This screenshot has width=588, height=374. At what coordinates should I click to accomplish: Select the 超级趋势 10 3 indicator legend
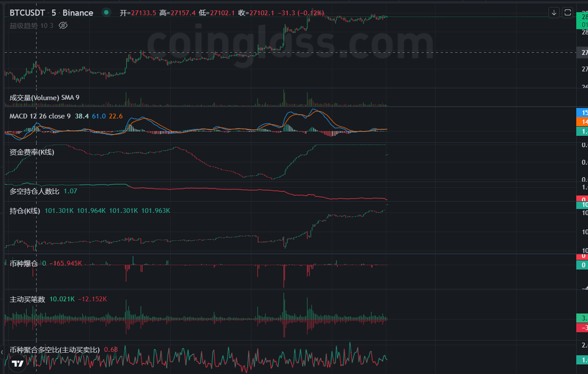[x=31, y=25]
